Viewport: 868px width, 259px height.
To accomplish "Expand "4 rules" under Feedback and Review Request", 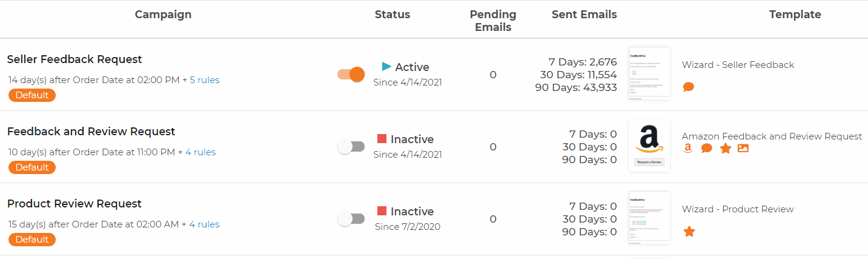I will (x=200, y=152).
